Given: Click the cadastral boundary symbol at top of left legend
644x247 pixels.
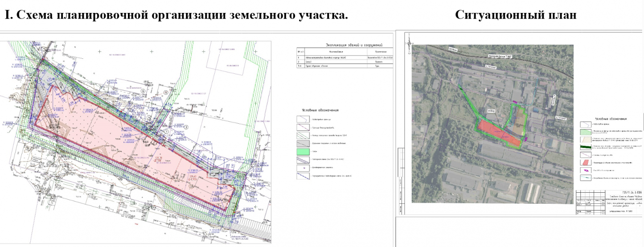Looking at the screenshot, I should click(x=303, y=119).
